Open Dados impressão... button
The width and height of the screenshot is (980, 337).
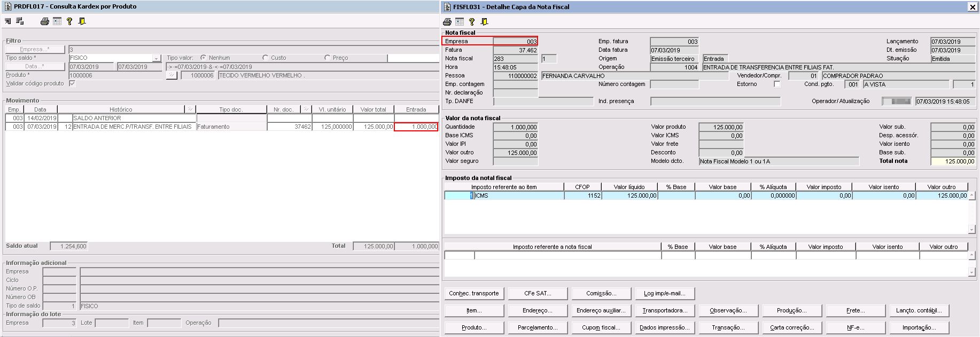coord(665,327)
